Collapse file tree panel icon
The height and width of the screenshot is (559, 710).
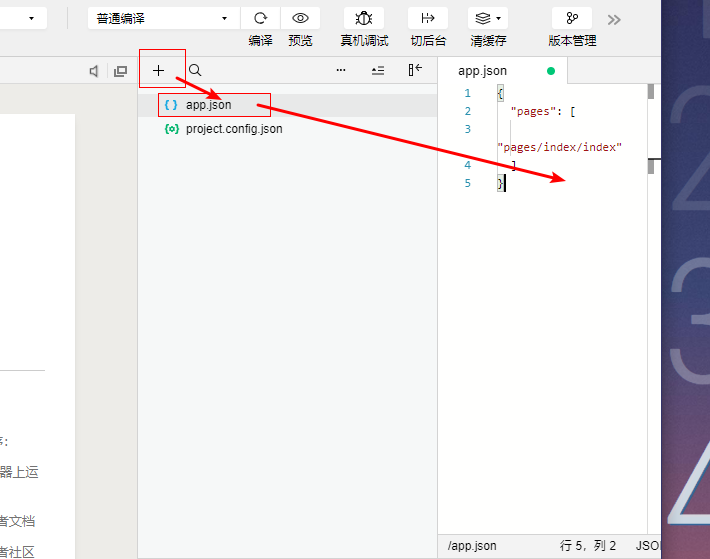pos(415,70)
